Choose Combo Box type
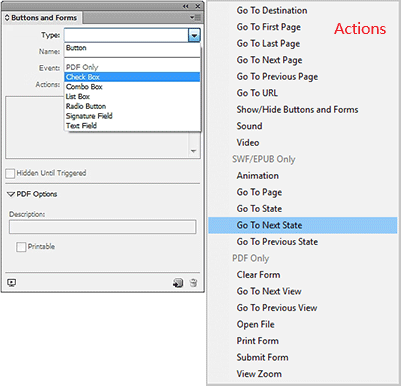401x386 pixels. 132,87
